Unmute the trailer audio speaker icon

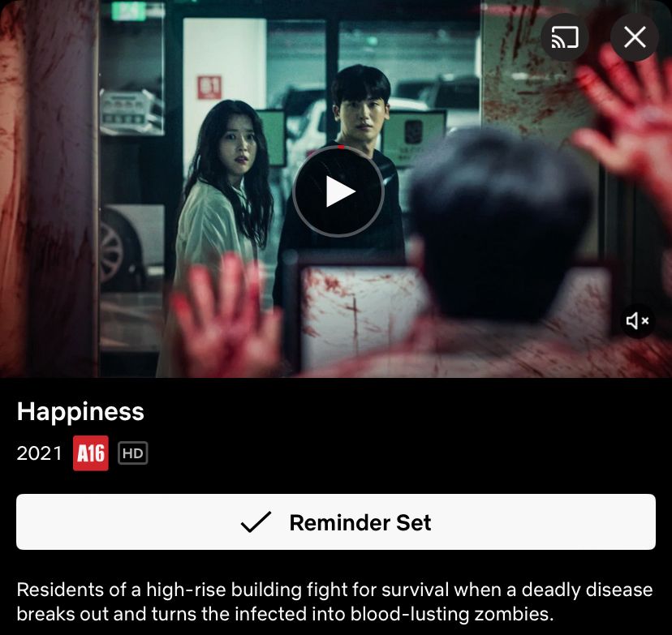pyautogui.click(x=637, y=320)
